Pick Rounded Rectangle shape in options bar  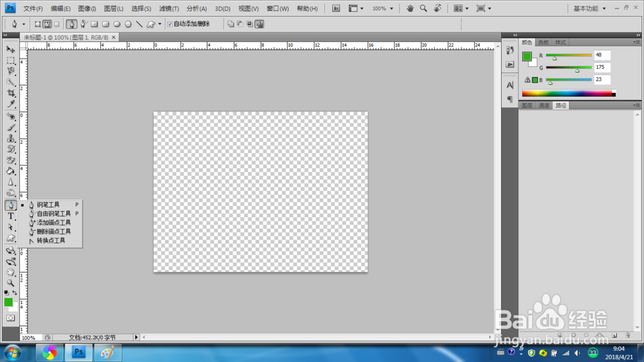106,24
